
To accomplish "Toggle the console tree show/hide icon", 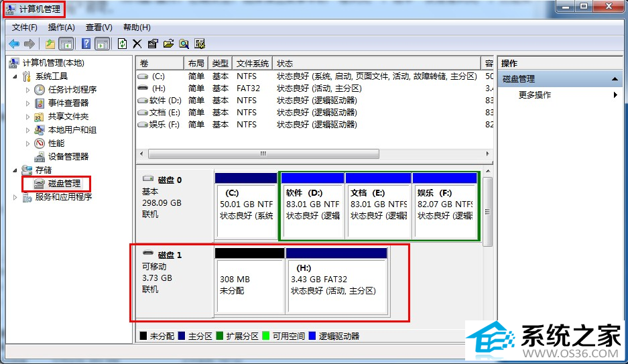I will click(x=66, y=44).
